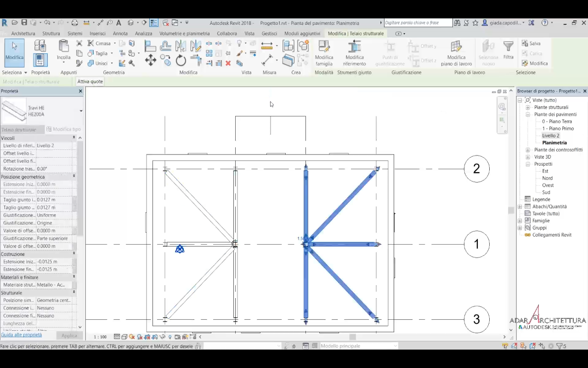
Task: Click the Rotate tool icon
Action: tap(181, 60)
